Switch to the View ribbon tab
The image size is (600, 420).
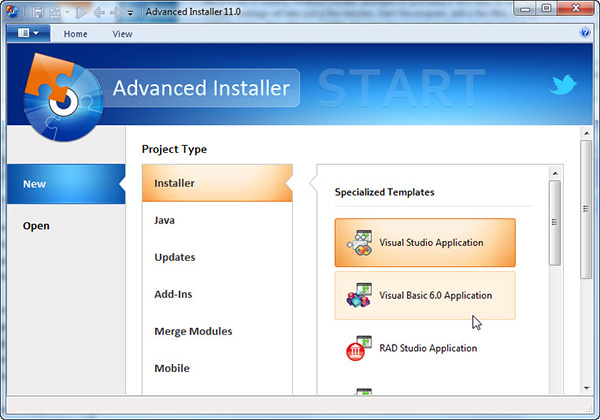122,34
